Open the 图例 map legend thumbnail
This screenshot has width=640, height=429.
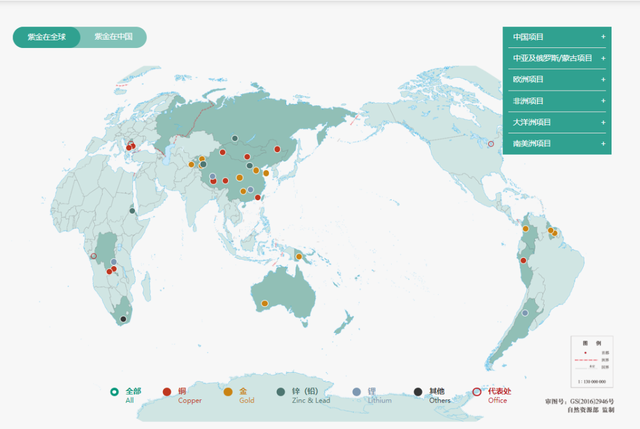(x=591, y=362)
